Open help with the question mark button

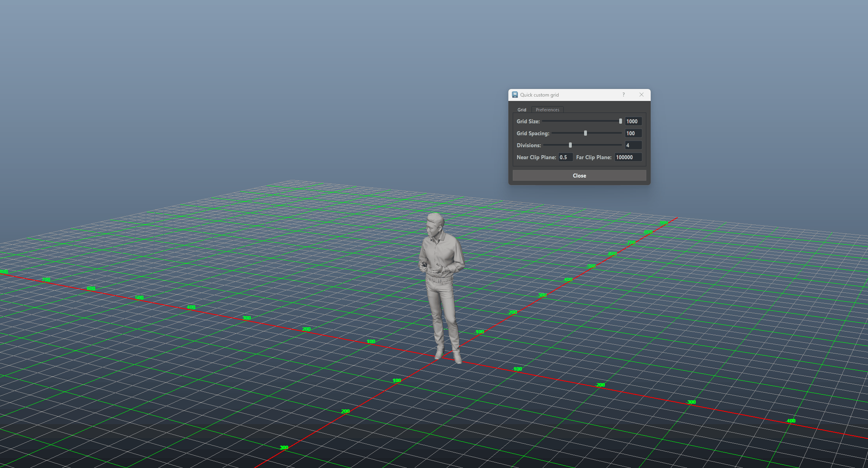[x=624, y=95]
